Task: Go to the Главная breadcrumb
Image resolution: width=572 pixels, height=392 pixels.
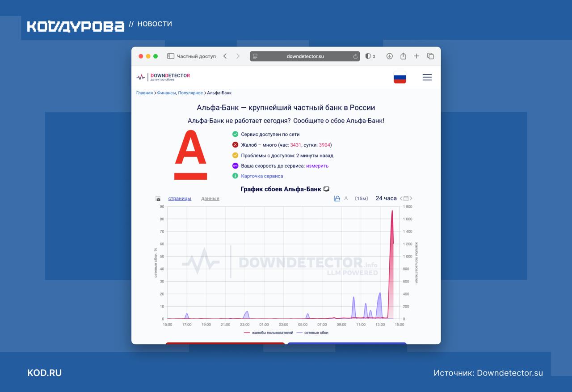Action: click(144, 93)
